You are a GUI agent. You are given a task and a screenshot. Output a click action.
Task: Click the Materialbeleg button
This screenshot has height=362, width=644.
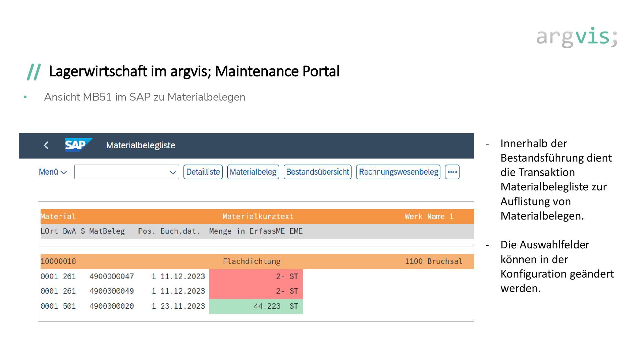tap(253, 172)
